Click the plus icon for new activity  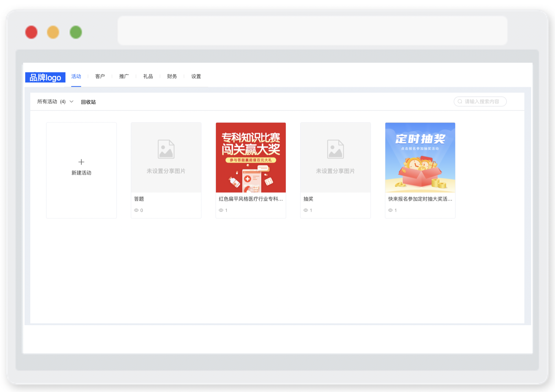(81, 162)
